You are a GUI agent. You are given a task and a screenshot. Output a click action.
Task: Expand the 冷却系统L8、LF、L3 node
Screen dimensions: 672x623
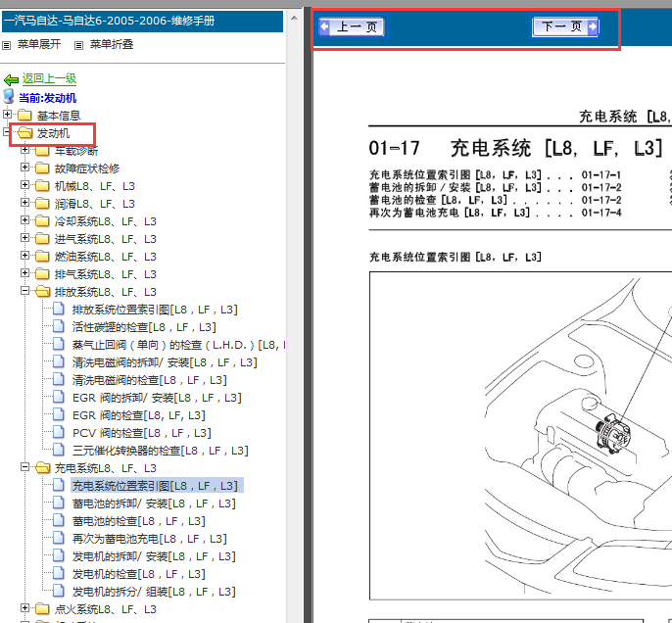pyautogui.click(x=24, y=219)
